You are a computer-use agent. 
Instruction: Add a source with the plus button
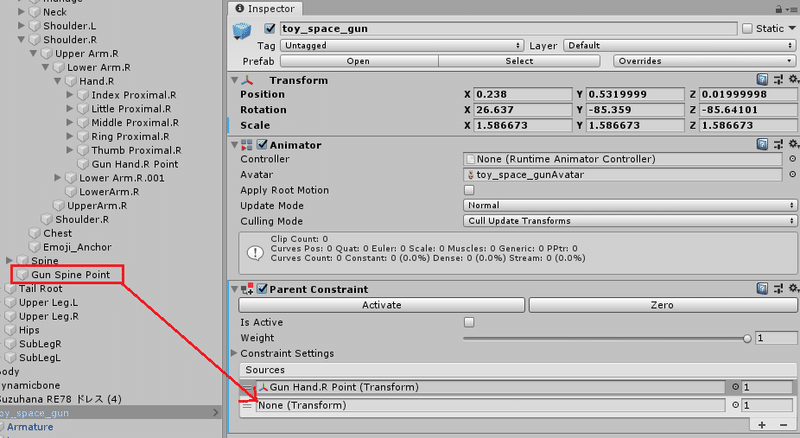point(762,425)
